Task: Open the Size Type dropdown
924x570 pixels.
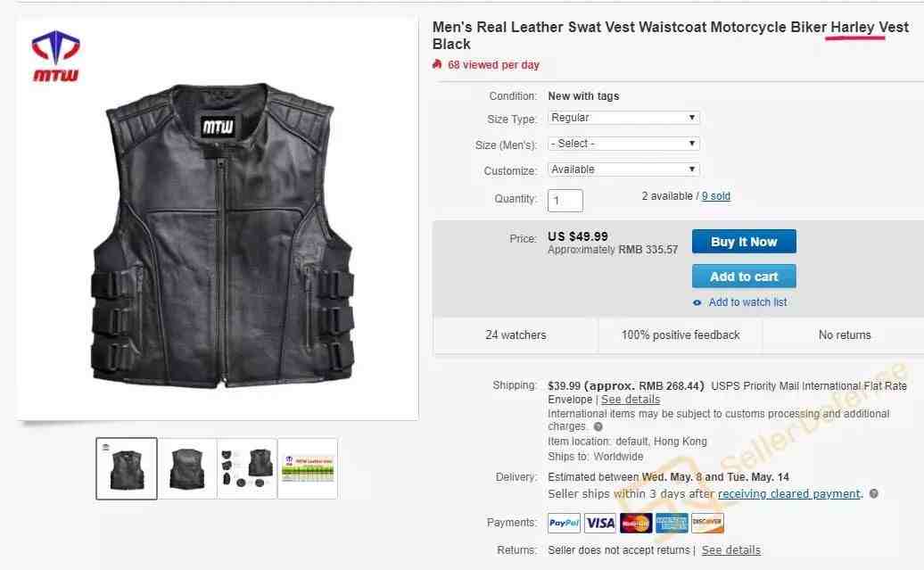Action: [x=623, y=118]
